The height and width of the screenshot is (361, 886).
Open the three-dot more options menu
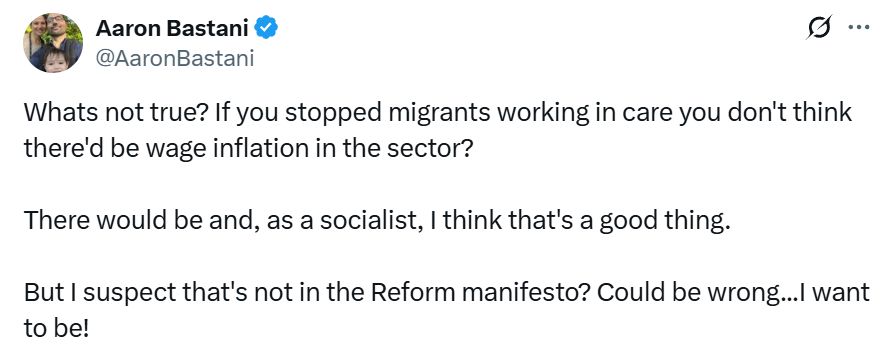click(859, 28)
